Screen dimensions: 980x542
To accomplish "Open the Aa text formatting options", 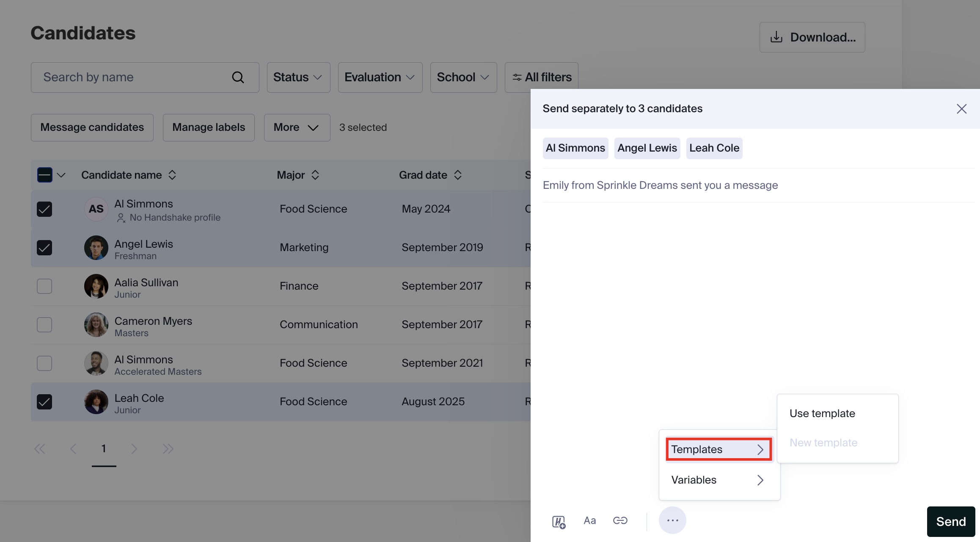I will (589, 520).
